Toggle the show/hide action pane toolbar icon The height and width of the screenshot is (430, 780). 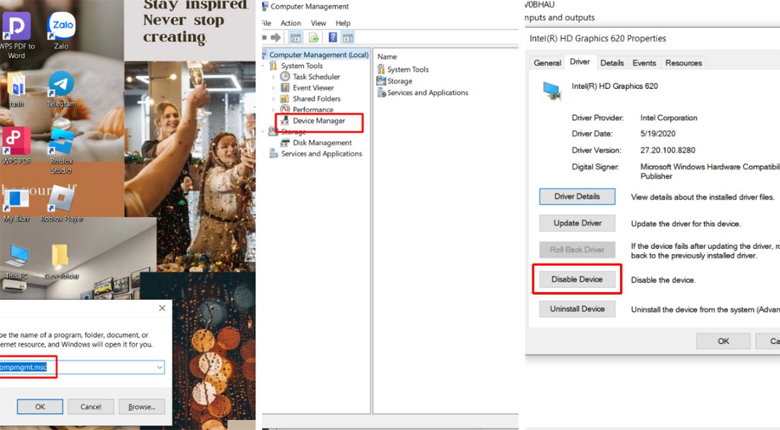[x=348, y=37]
